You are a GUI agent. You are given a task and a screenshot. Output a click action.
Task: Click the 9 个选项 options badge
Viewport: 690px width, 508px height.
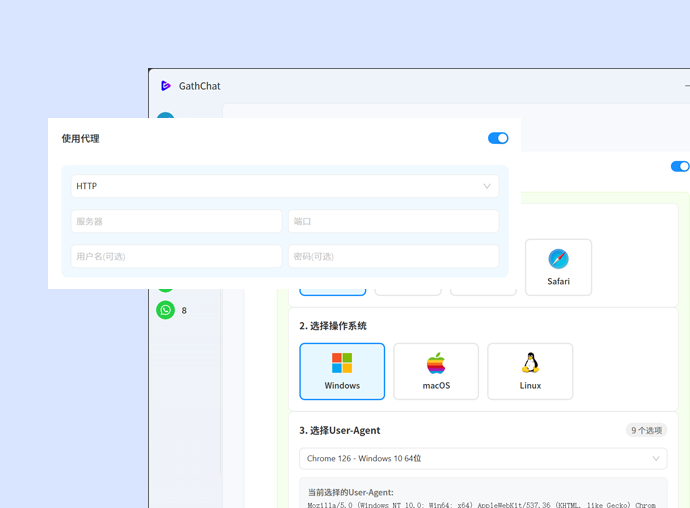(646, 430)
